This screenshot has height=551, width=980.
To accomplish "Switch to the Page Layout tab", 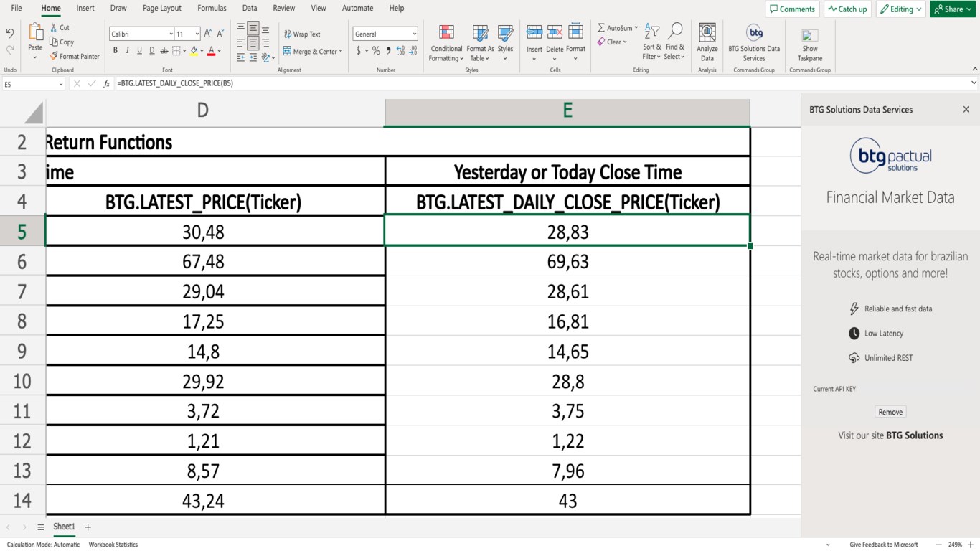I will 162,8.
